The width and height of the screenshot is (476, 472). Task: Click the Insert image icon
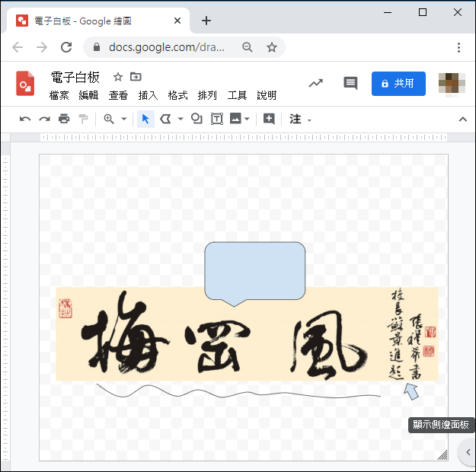235,118
